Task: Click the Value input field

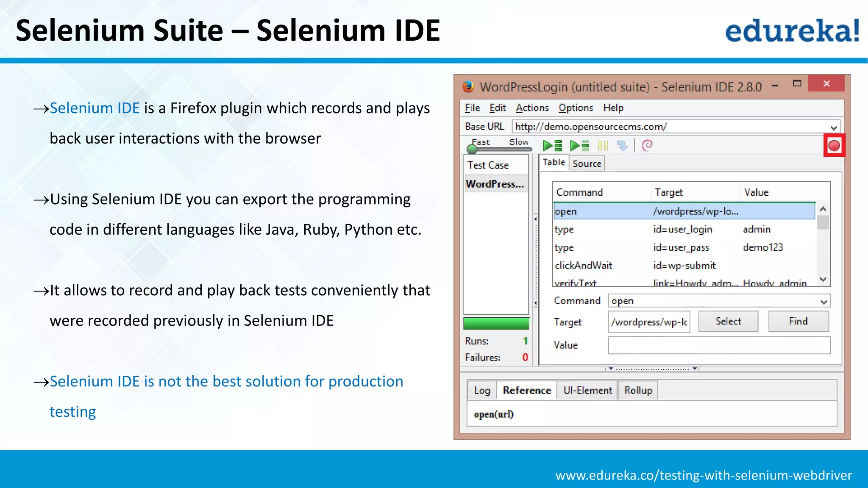Action: pos(719,345)
